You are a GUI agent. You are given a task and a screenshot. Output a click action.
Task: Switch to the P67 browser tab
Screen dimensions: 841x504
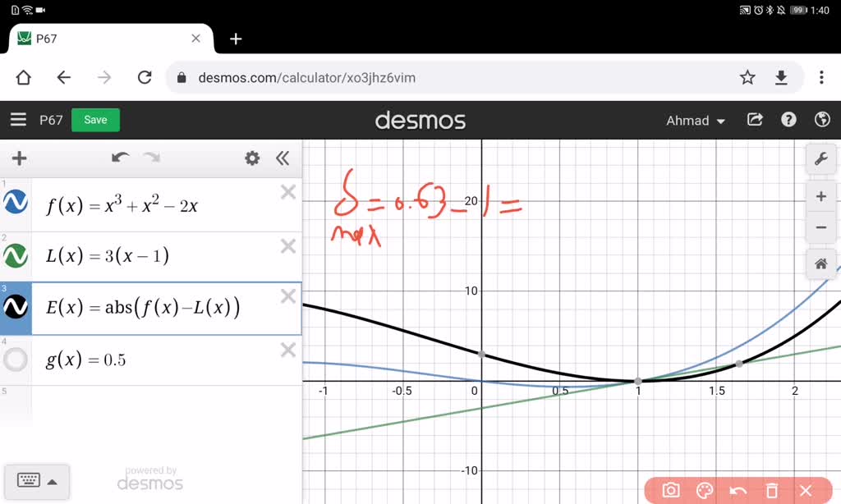[x=99, y=38]
